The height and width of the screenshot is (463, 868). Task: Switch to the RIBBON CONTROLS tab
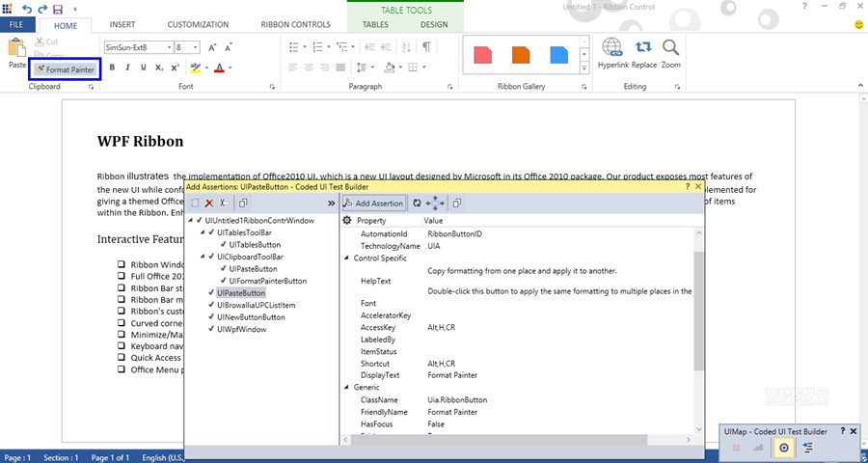(296, 25)
